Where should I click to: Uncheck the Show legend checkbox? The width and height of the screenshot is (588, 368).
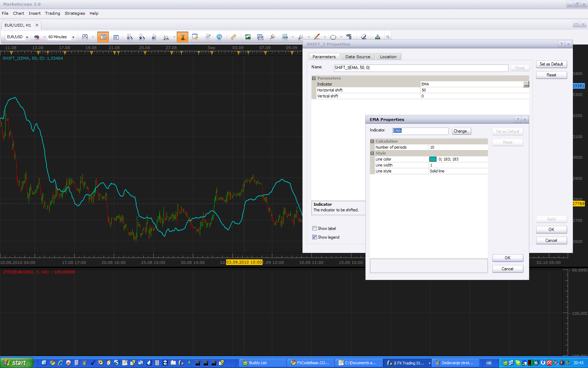(314, 237)
